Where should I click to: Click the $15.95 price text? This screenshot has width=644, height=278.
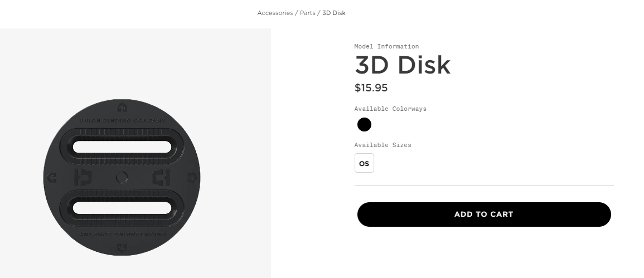[x=371, y=88]
